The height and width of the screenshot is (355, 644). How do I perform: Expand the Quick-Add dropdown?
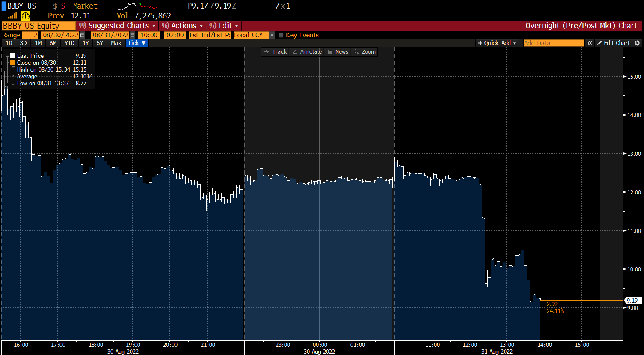point(497,43)
